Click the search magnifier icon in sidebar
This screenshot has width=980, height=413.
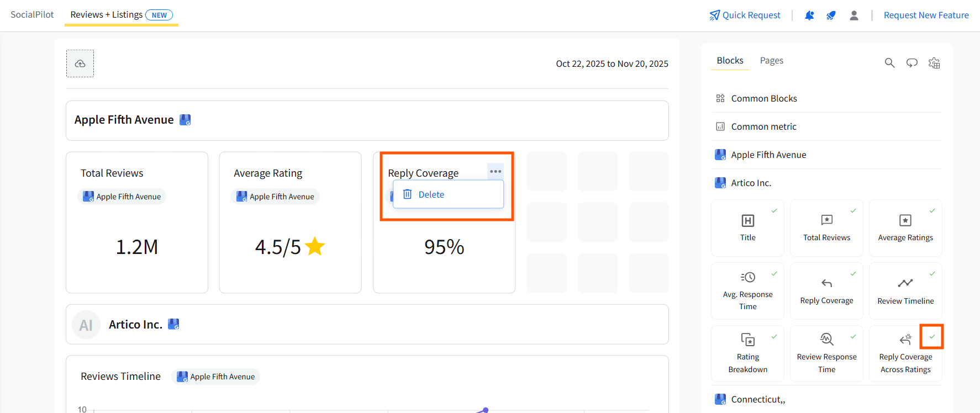889,63
